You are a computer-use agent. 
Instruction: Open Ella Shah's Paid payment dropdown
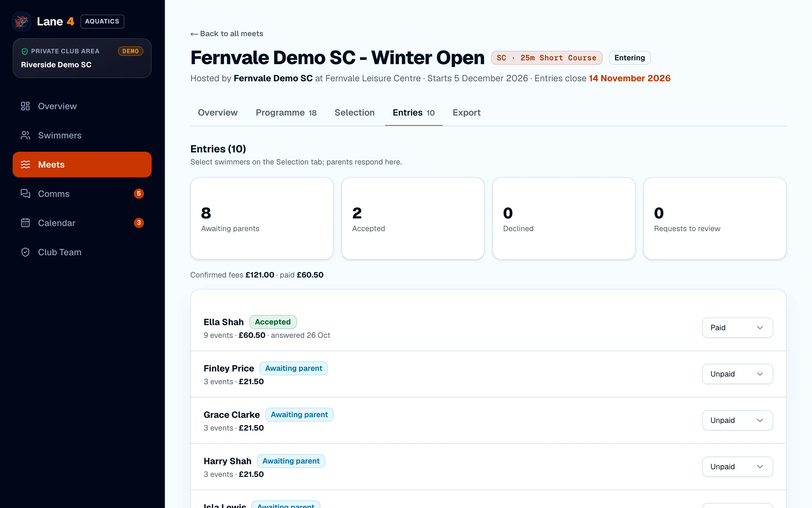737,328
